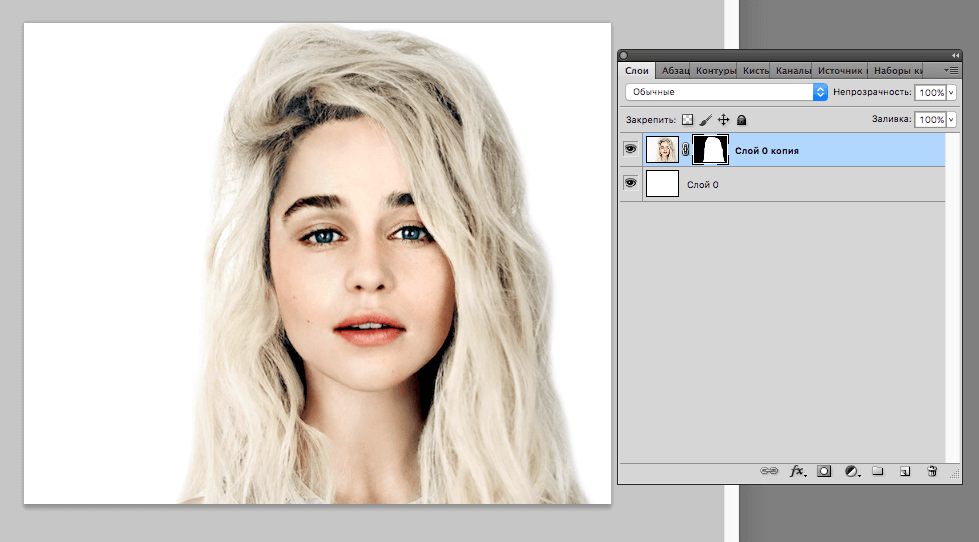979x542 pixels.
Task: Click the link layers icon
Action: pyautogui.click(x=769, y=471)
